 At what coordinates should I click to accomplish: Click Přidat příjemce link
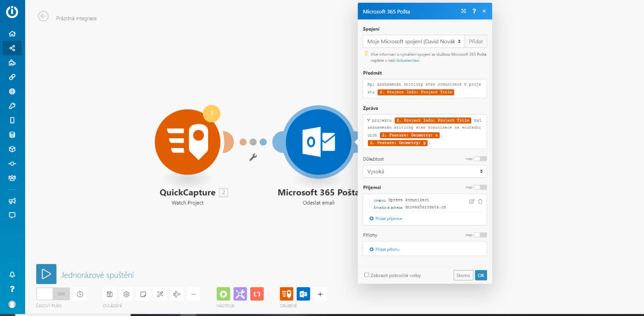click(386, 219)
